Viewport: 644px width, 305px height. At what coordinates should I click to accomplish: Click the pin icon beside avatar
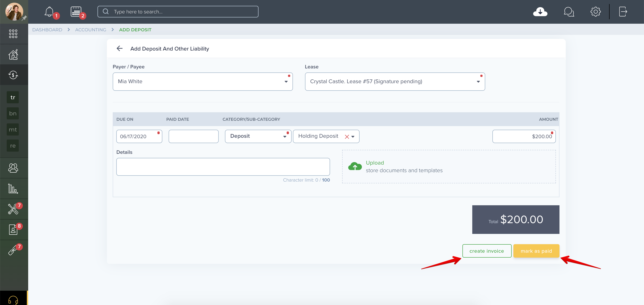pos(24,18)
